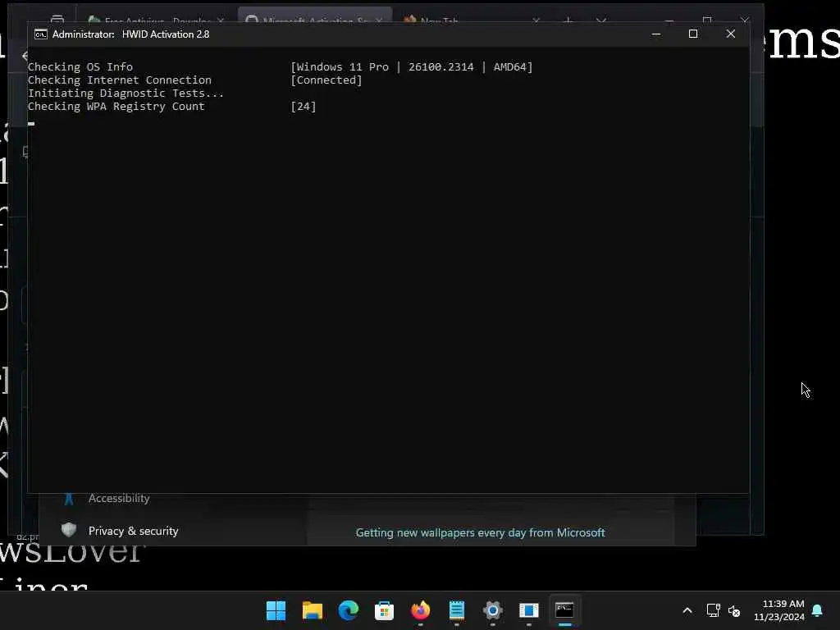Launch File Explorer from the taskbar
The width and height of the screenshot is (840, 630).
tap(312, 610)
